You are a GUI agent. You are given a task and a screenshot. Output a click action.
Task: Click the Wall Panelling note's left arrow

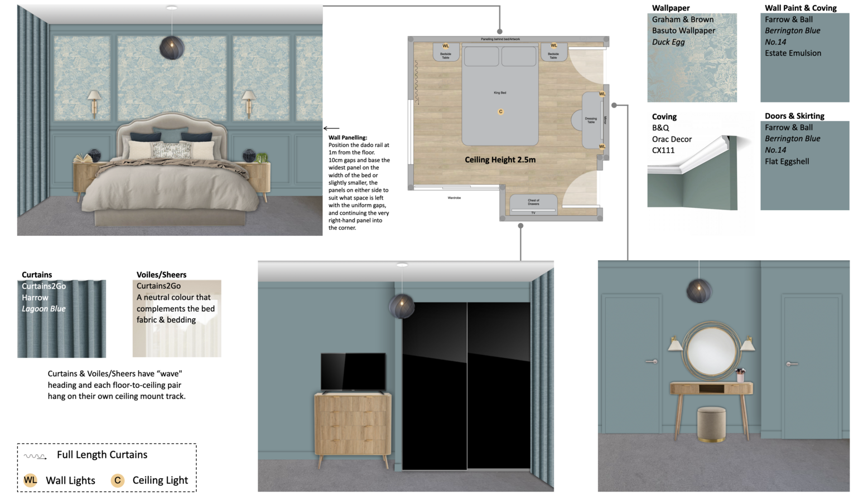coord(331,128)
